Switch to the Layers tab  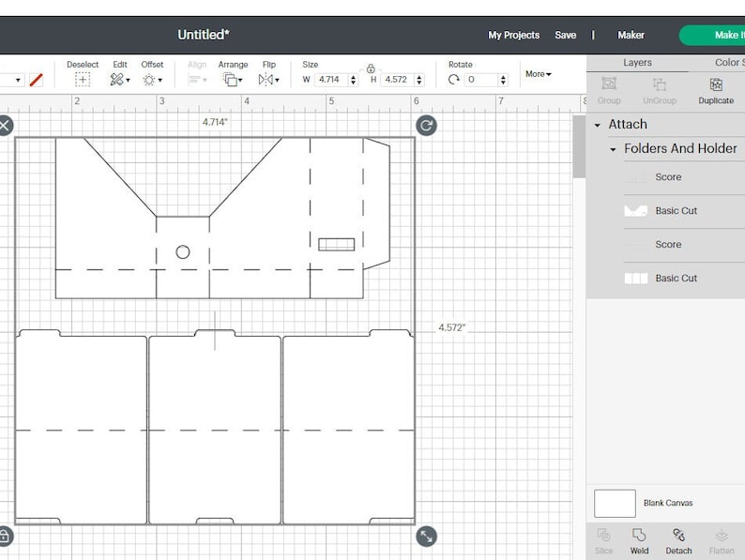(637, 63)
